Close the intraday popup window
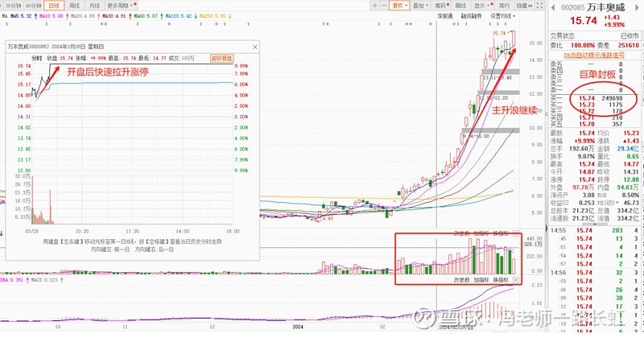The width and height of the screenshot is (644, 338). click(255, 47)
